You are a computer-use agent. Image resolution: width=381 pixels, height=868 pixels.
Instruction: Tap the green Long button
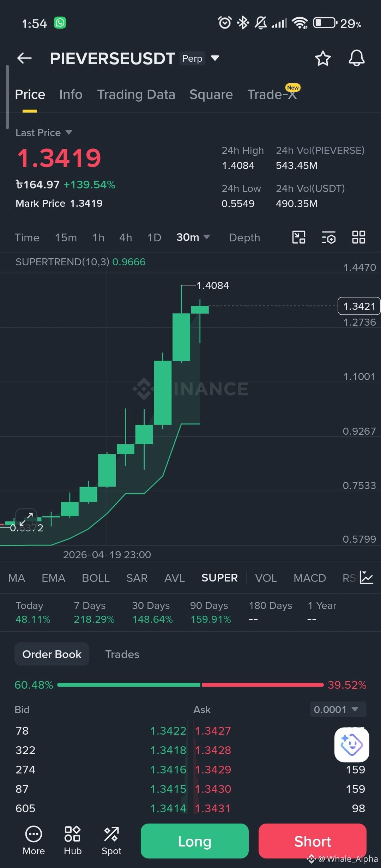tap(195, 841)
